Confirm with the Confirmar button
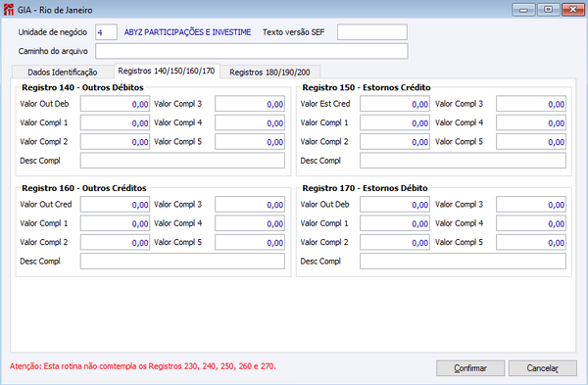588x385 pixels. [470, 368]
